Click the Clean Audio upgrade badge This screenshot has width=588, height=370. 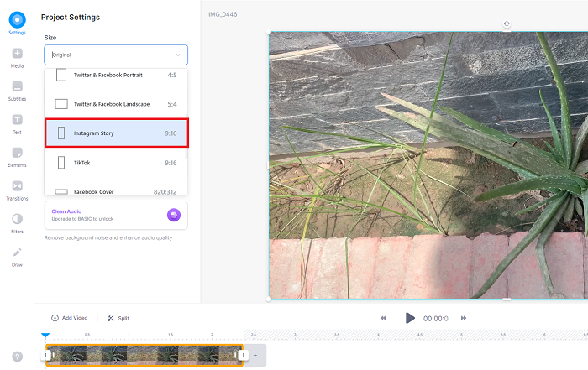point(174,215)
